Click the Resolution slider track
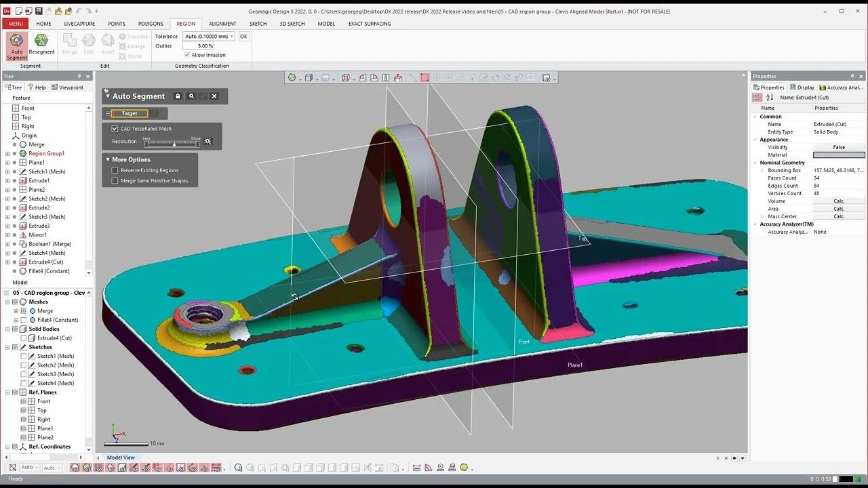868x488 pixels. pos(172,144)
